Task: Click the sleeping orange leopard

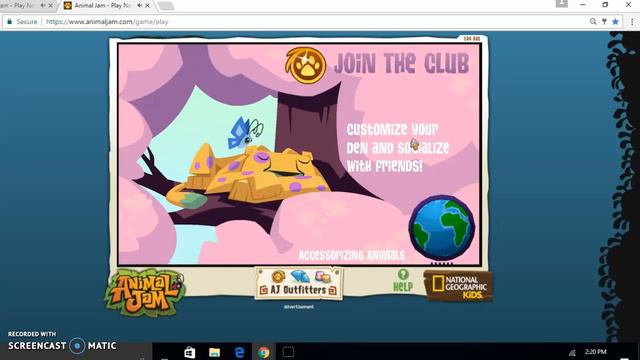Action: pos(249,176)
